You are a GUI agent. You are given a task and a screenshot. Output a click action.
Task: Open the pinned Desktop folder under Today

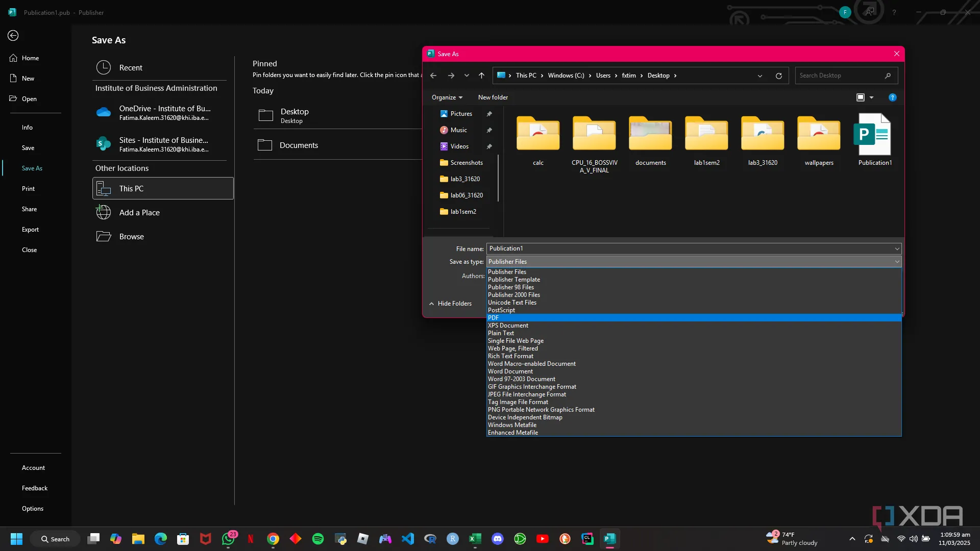tap(337, 115)
